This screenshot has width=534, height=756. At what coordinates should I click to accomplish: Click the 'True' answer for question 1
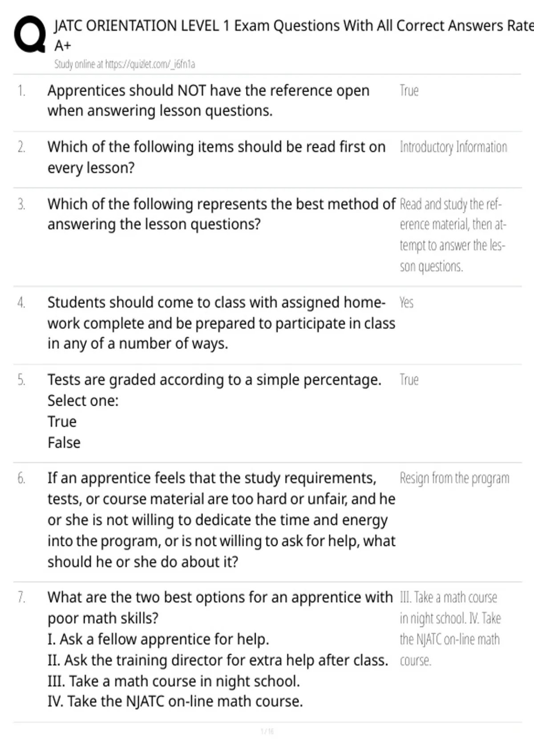[x=409, y=91]
